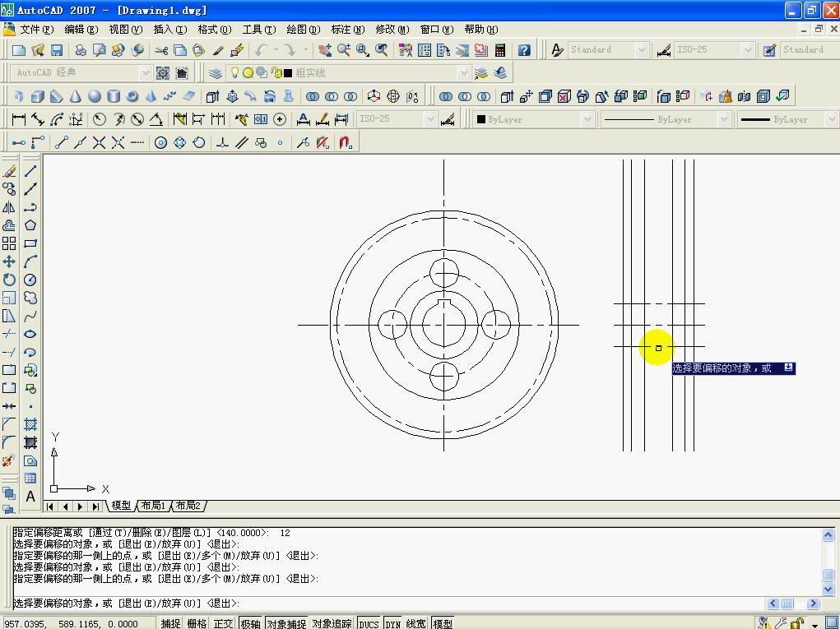This screenshot has width=840, height=629.
Task: Click the Help question mark icon
Action: click(x=524, y=50)
